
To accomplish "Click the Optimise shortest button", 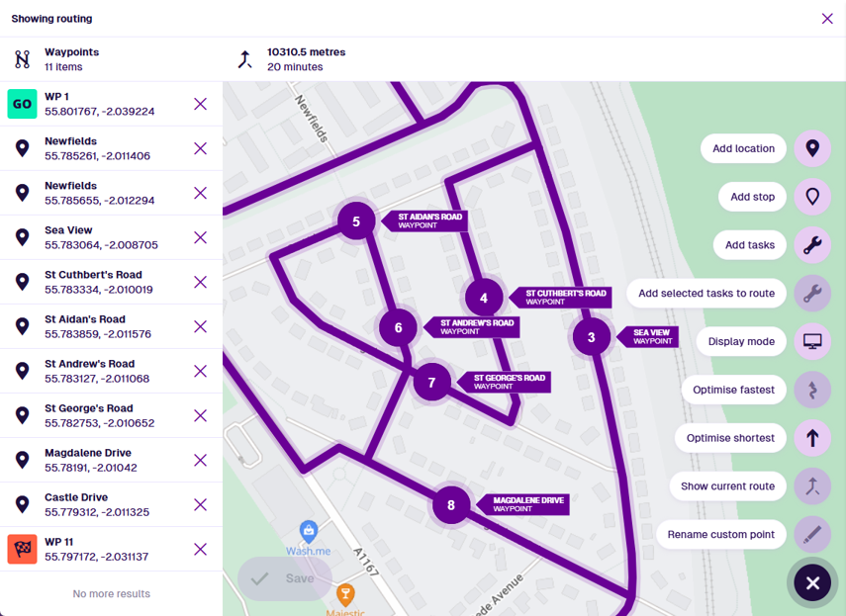I will [x=730, y=438].
